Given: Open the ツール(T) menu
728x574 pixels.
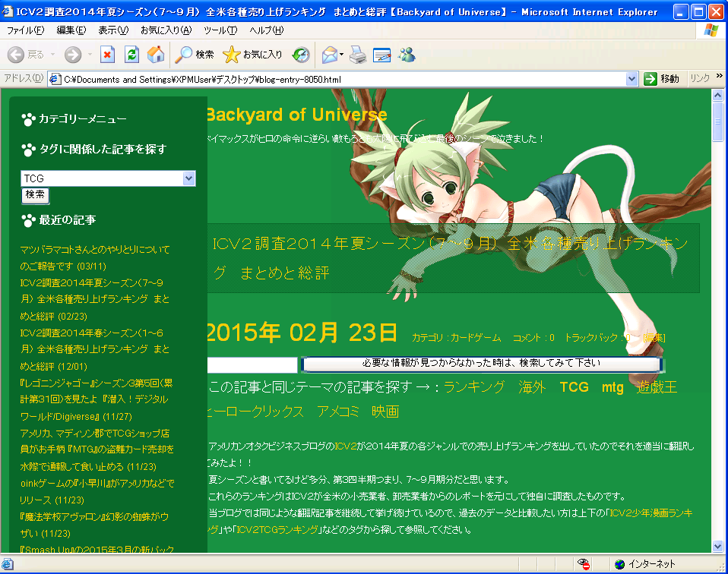Looking at the screenshot, I should tap(220, 30).
